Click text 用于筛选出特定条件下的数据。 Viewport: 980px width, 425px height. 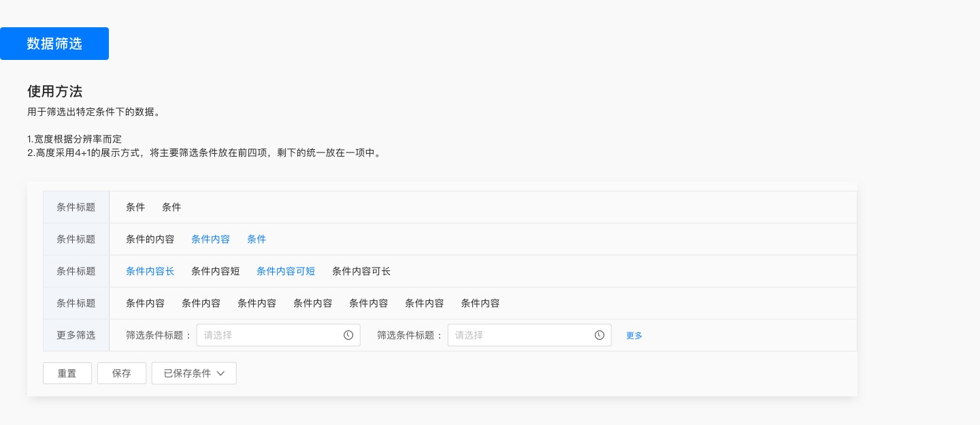tap(94, 112)
